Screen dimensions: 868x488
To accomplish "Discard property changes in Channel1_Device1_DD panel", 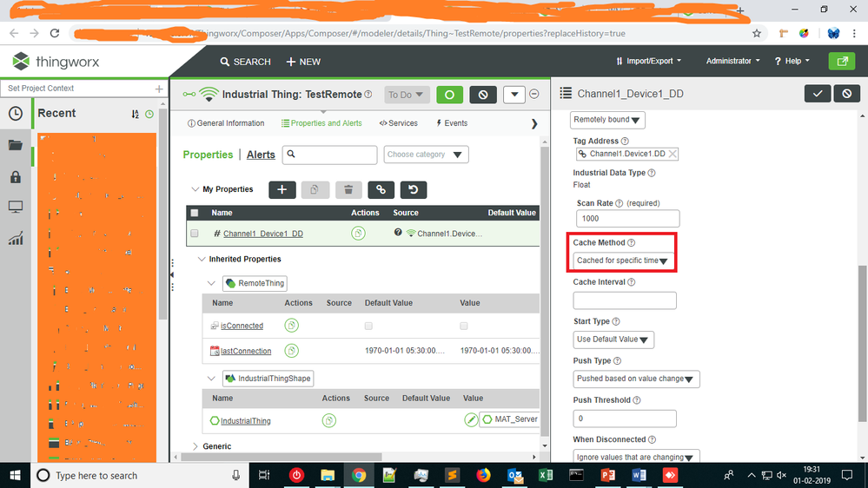I will click(847, 94).
